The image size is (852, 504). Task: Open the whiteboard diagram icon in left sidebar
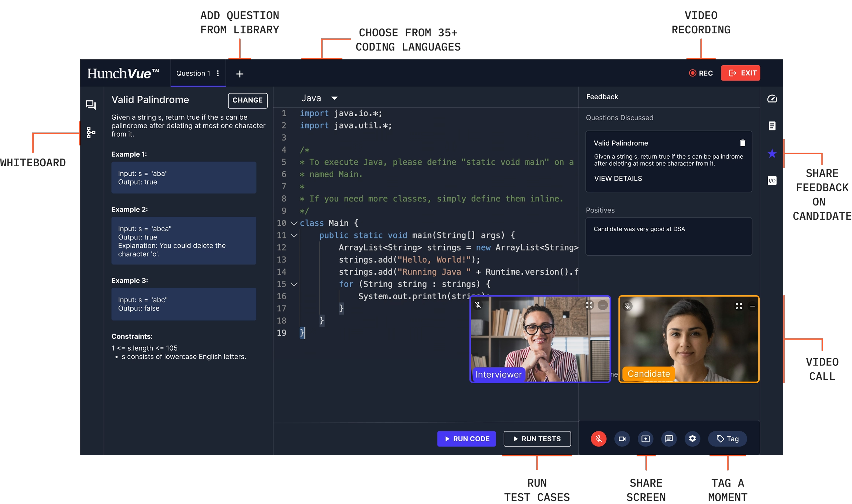(x=91, y=132)
